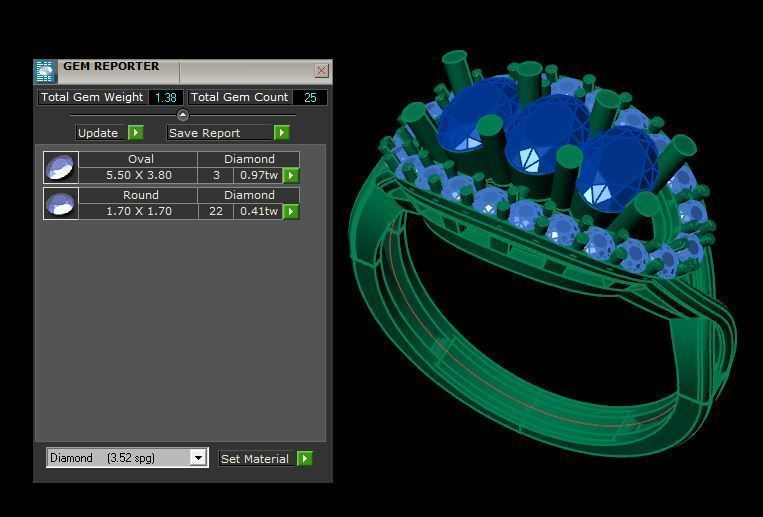Select the Round gem thumbnail

click(61, 203)
